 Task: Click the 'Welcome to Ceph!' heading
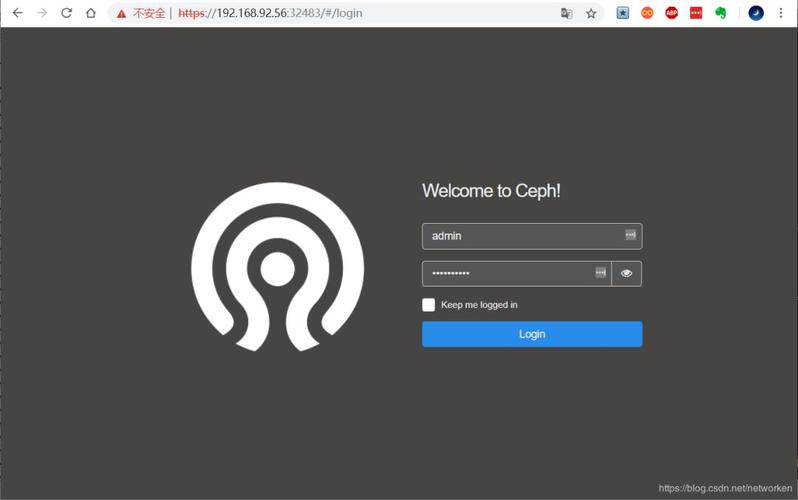tap(491, 191)
